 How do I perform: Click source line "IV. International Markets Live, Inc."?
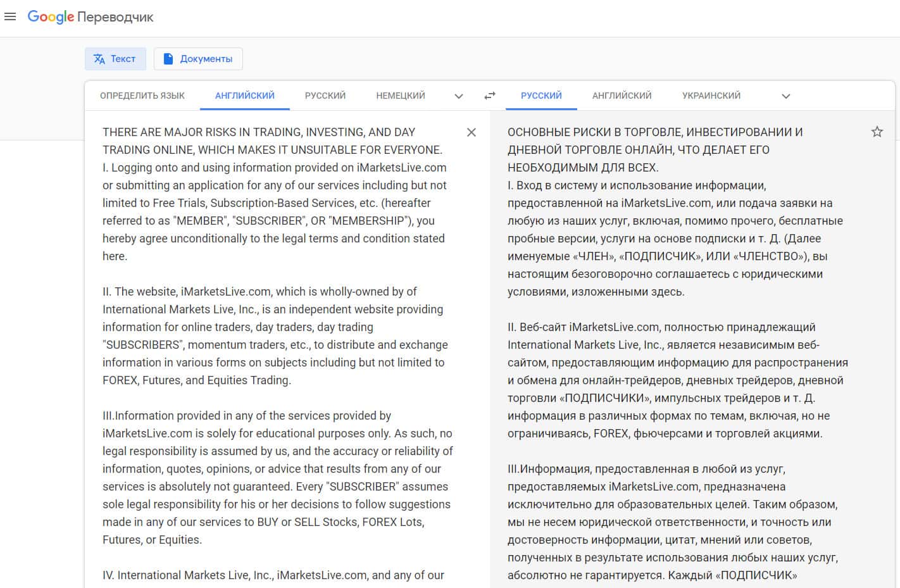tap(273, 575)
